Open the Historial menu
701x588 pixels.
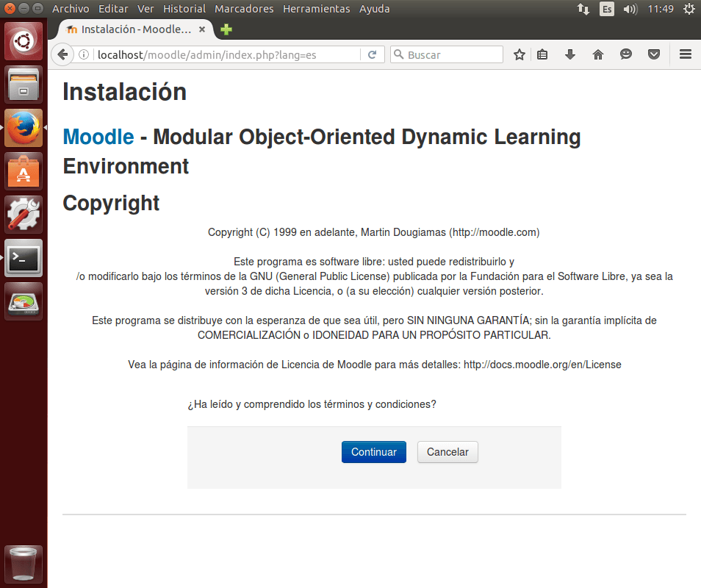click(184, 9)
